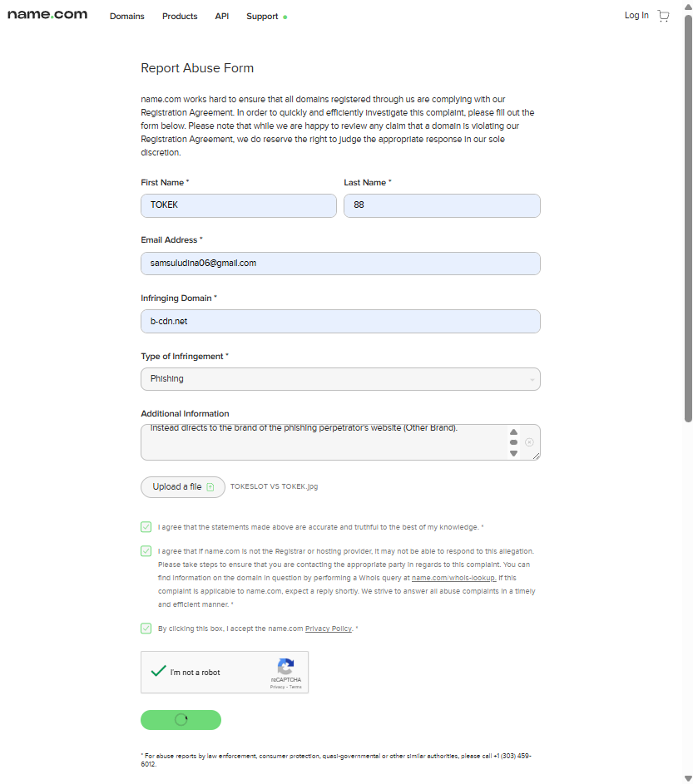This screenshot has width=693, height=784.
Task: Clear the Additional Information text with X icon
Action: (529, 442)
